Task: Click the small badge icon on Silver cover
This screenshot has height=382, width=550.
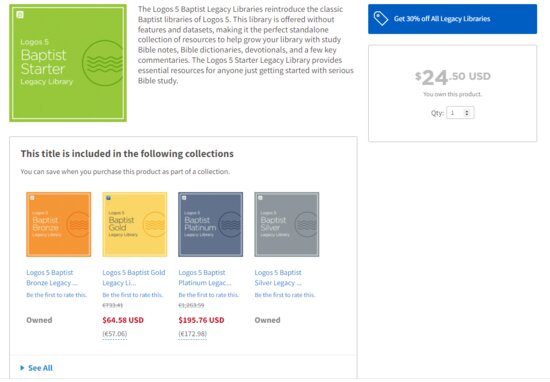Action: click(x=260, y=198)
